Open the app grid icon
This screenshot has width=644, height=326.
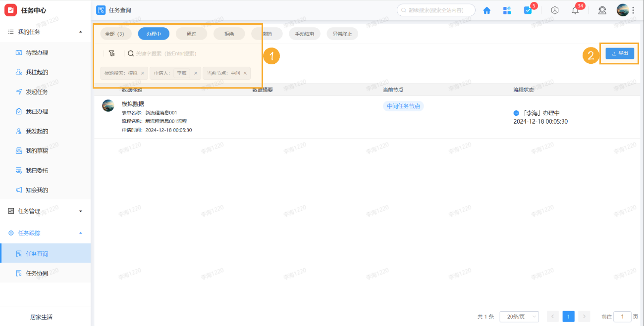point(507,10)
